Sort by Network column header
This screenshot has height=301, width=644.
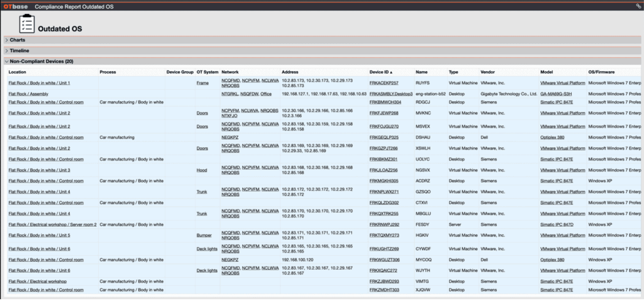coord(230,72)
